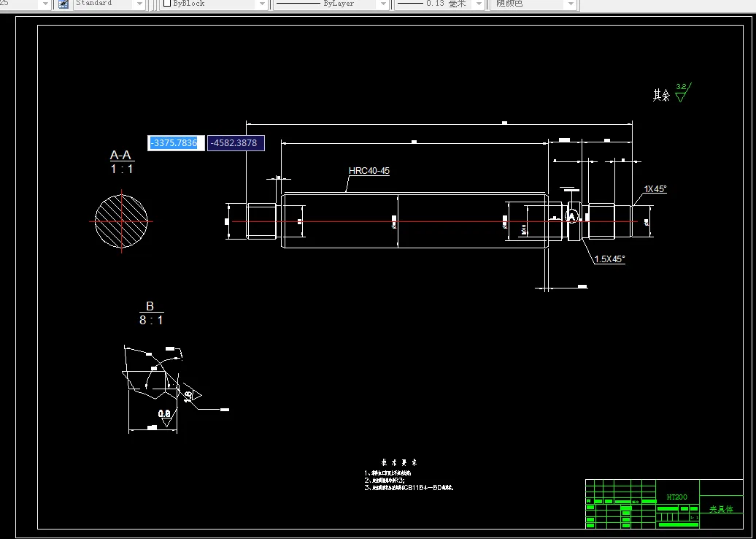This screenshot has width=756, height=539.
Task: Click the 夹具体 part name in title block
Action: 721,509
